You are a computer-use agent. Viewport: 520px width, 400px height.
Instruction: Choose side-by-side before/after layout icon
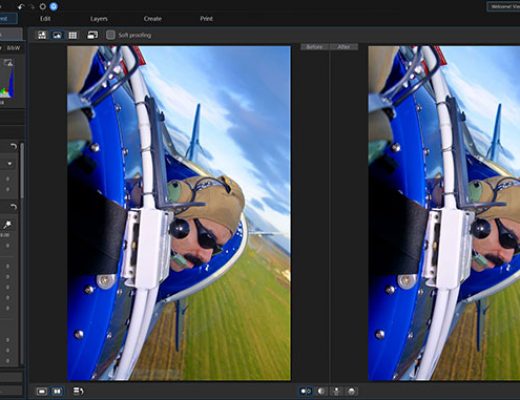pos(305,391)
